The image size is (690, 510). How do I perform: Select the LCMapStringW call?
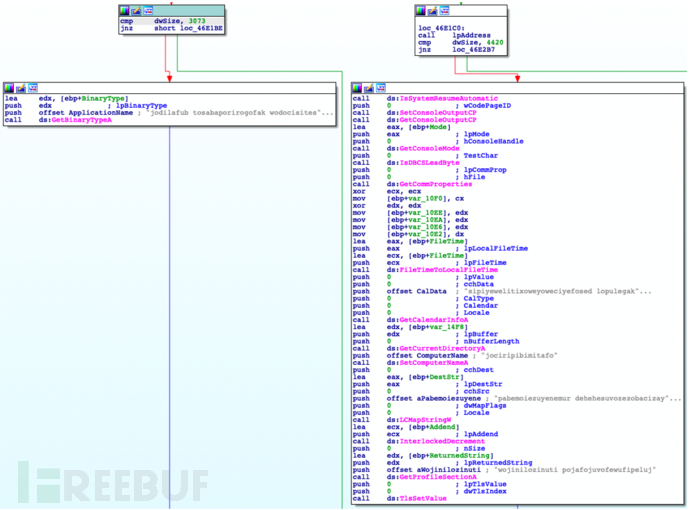425,420
